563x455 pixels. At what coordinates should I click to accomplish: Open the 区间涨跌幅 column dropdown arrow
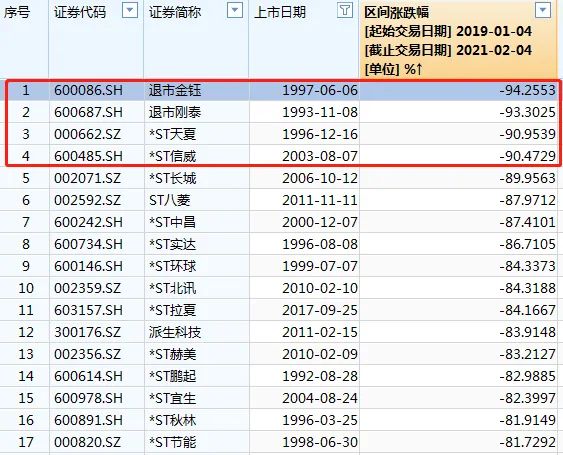coord(543,11)
